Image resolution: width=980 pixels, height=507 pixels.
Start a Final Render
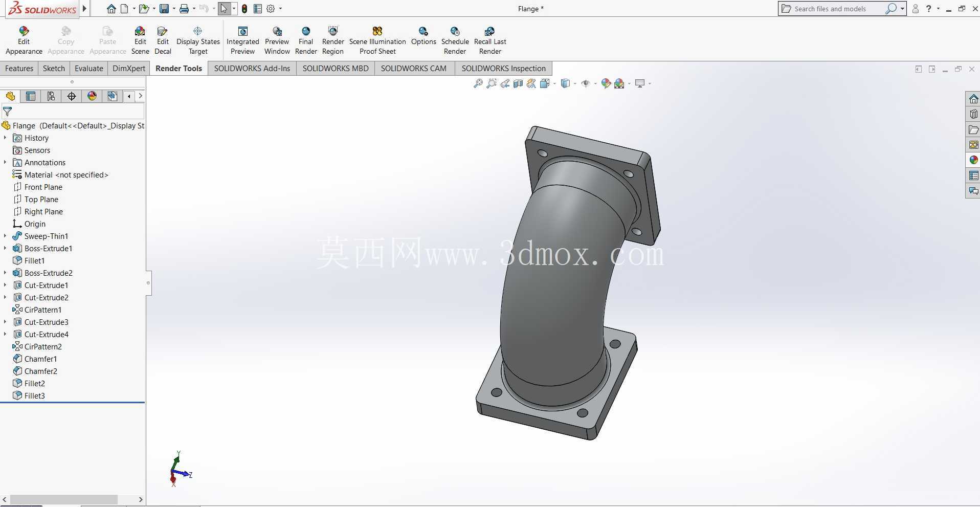pos(306,40)
